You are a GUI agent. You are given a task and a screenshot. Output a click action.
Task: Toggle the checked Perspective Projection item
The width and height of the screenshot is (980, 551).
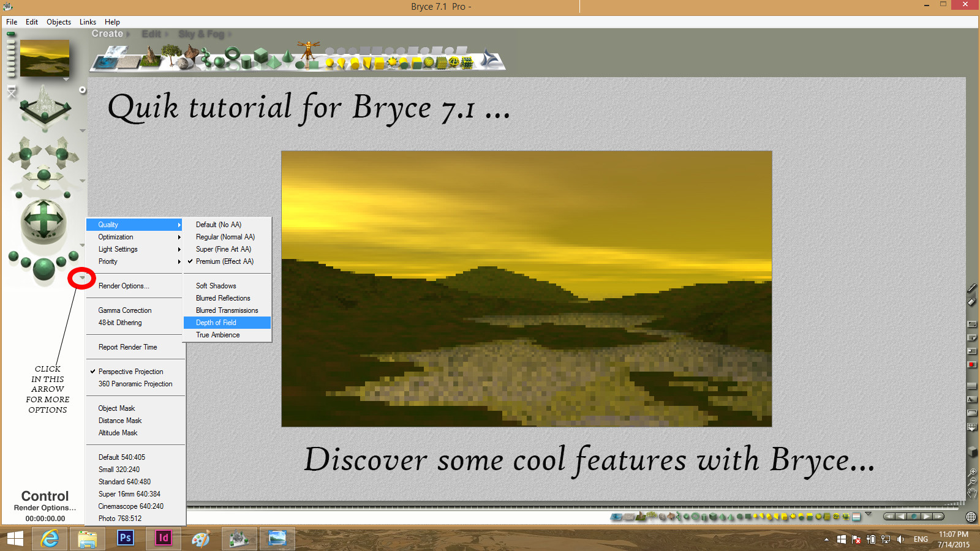click(x=135, y=372)
